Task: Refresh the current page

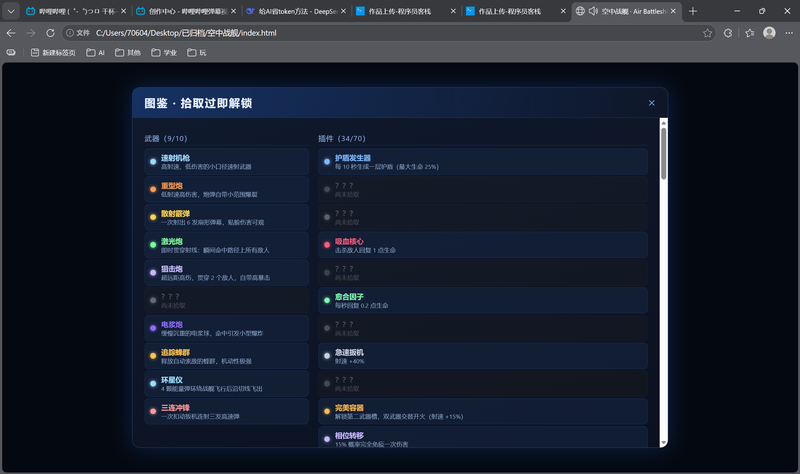Action: coord(50,33)
